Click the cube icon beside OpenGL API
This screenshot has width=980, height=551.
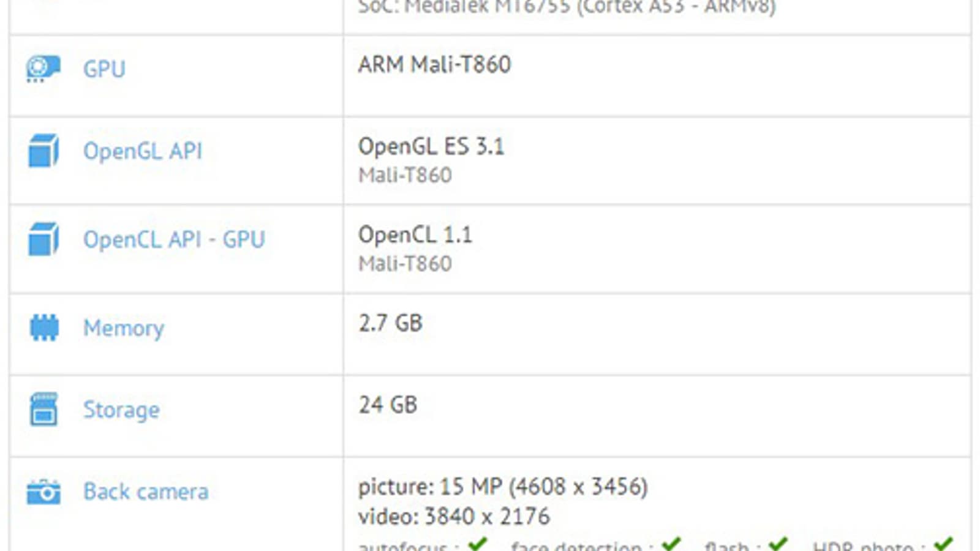click(43, 151)
